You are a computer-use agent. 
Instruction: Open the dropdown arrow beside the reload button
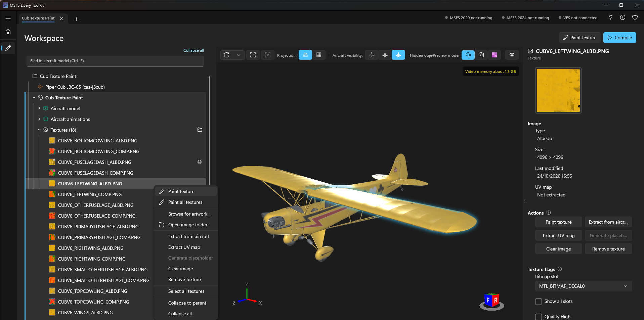[239, 55]
